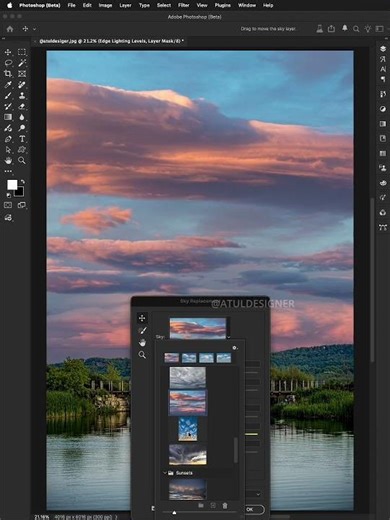Select the Type tool

(x=22, y=139)
